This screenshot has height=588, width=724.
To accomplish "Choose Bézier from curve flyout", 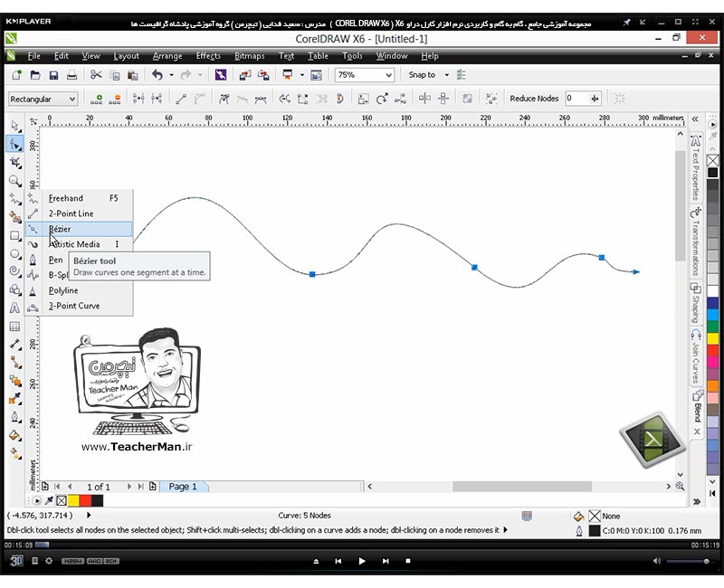I will [79, 229].
